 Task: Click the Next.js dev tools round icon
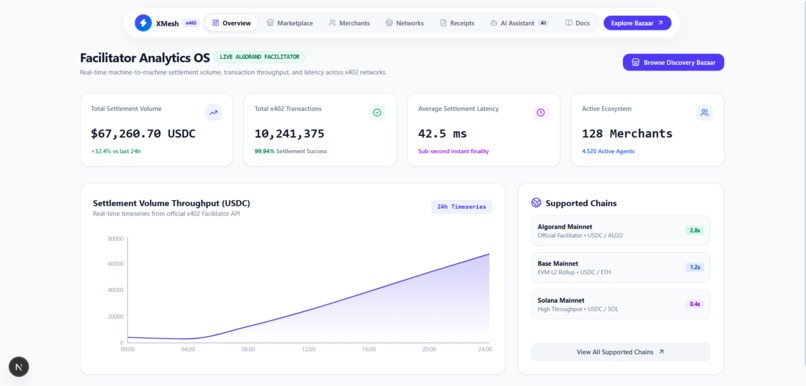pos(19,367)
